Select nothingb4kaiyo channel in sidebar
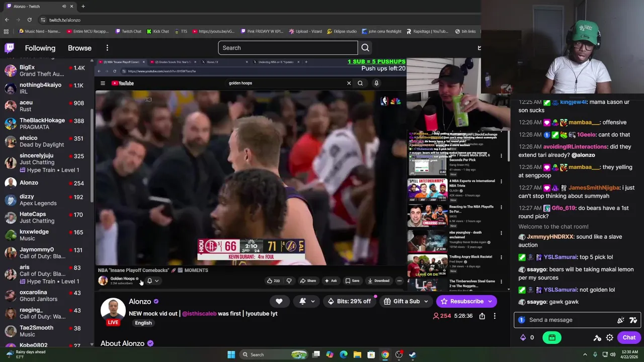The width and height of the screenshot is (644, 362). pos(45,88)
